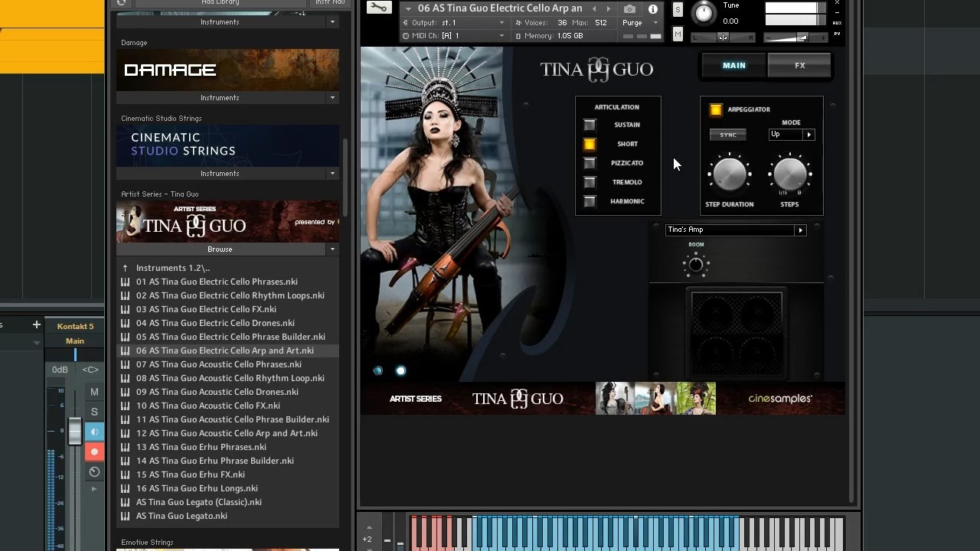Select the Sustain articulation

pos(590,125)
